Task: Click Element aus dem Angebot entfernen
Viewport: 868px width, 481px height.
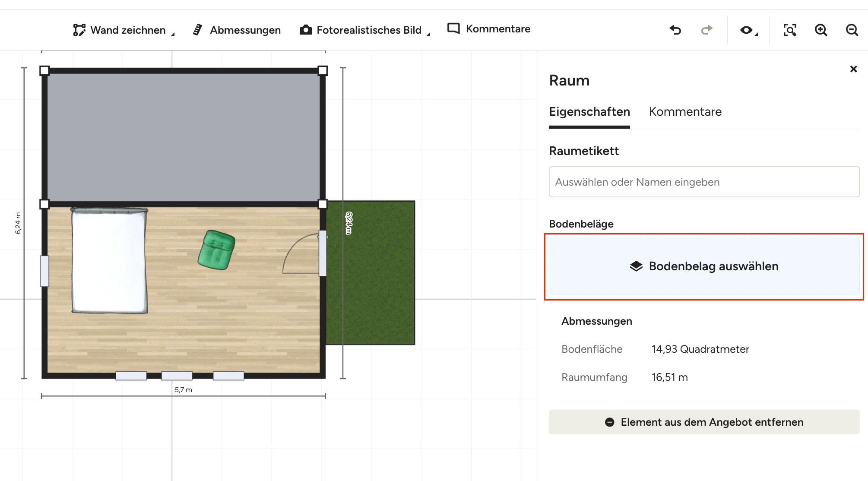Action: (704, 422)
